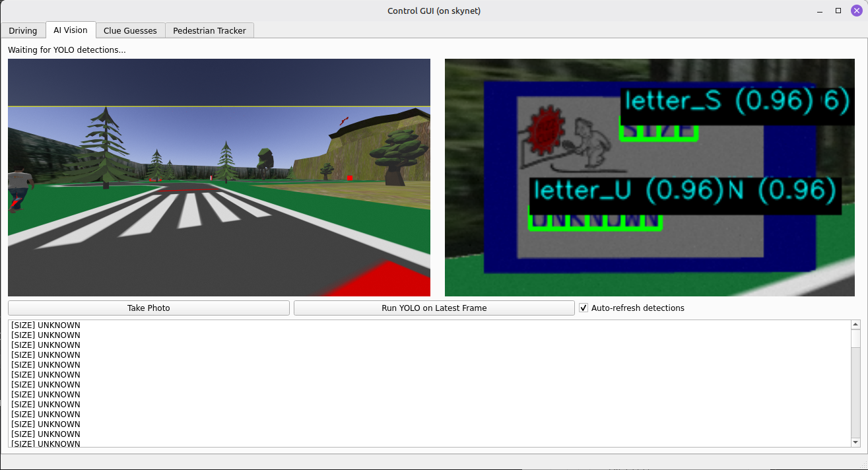Minimize the Control GUI window
This screenshot has width=868, height=470.
tap(820, 11)
